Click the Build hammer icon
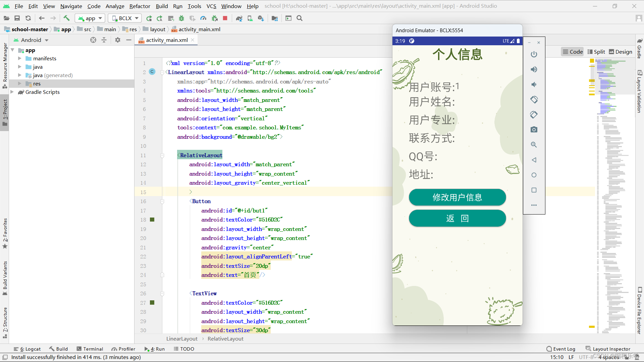The height and width of the screenshot is (362, 644). [66, 18]
